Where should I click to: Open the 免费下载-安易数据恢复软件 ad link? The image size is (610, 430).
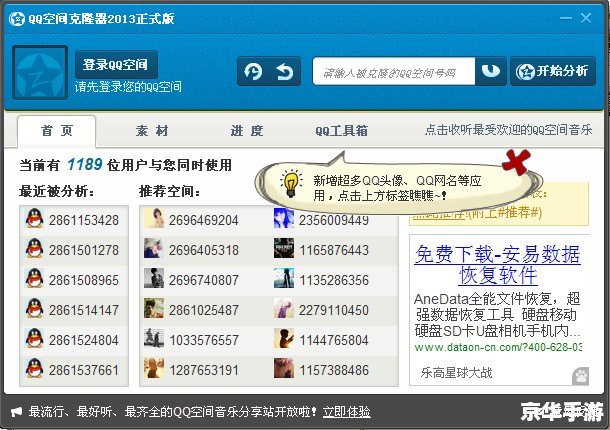pyautogui.click(x=498, y=265)
